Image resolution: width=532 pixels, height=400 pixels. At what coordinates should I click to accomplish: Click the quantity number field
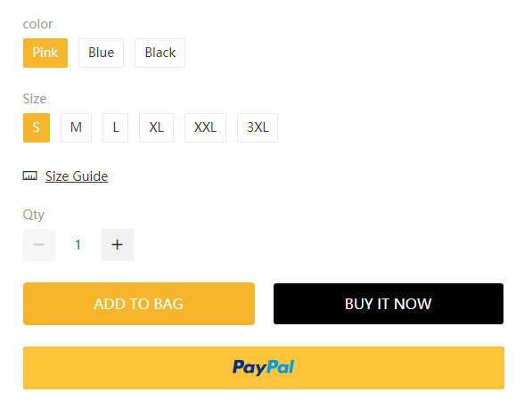click(x=78, y=245)
